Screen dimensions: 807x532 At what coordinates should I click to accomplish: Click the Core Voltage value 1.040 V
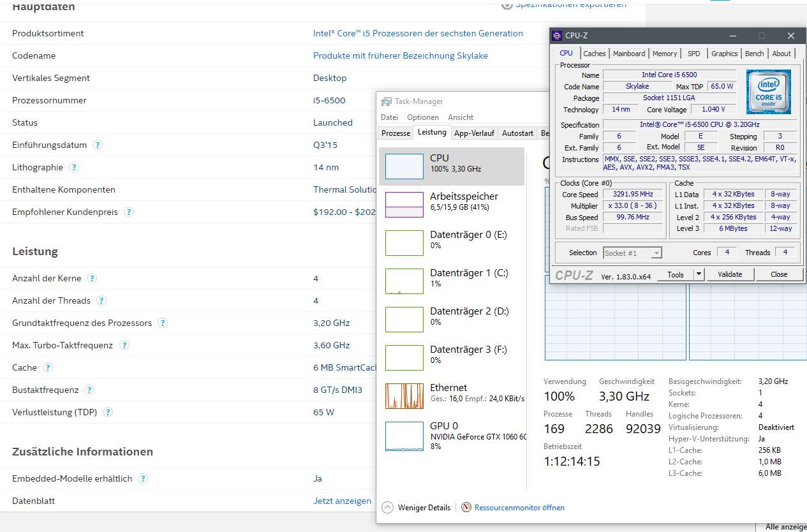point(713,110)
